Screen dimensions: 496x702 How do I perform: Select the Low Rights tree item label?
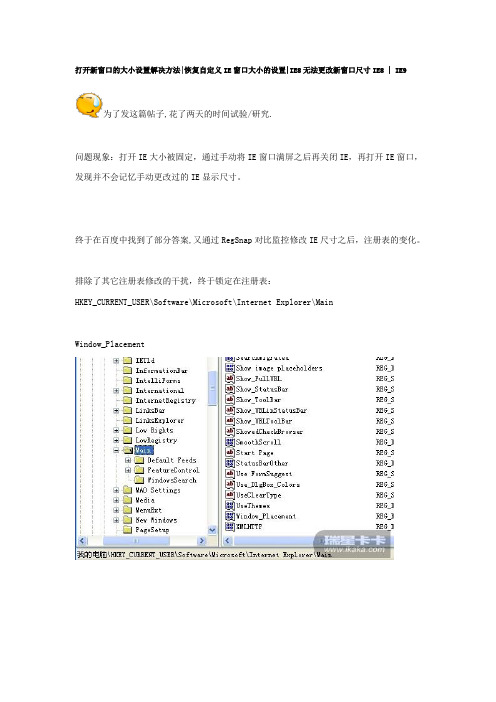[154, 430]
